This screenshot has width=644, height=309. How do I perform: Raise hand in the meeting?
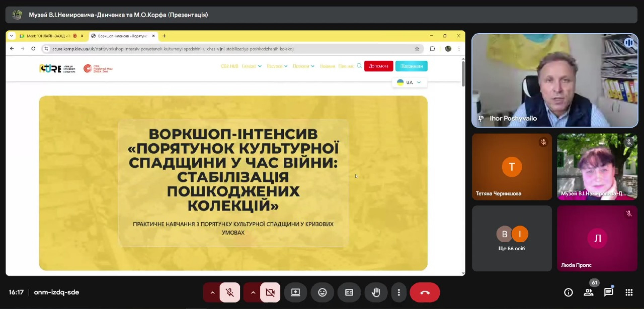(376, 293)
